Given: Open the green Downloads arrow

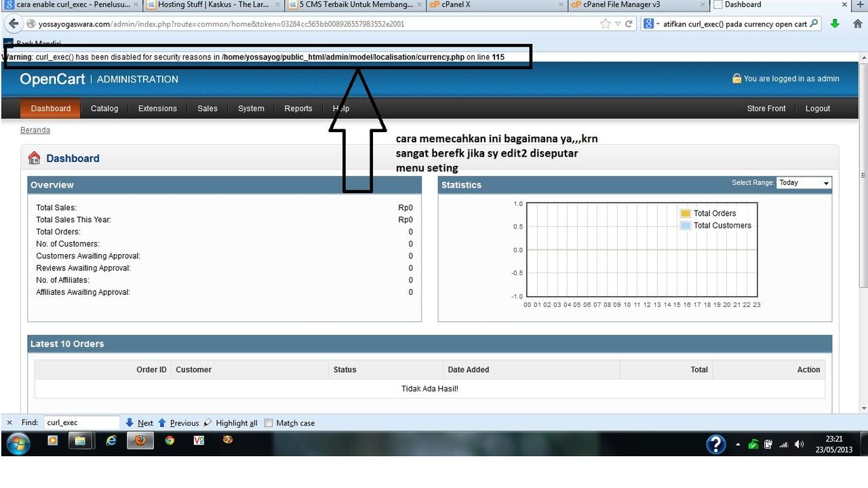Looking at the screenshot, I should coord(835,24).
